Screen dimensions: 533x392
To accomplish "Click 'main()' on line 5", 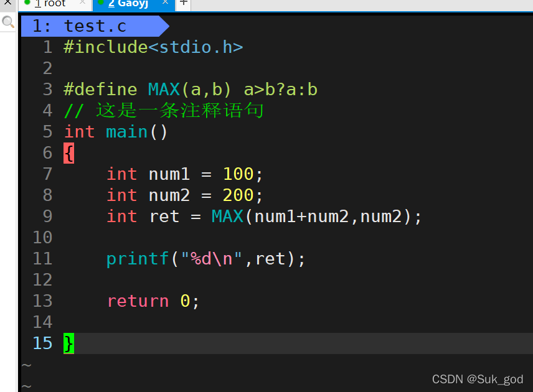I will tap(136, 132).
